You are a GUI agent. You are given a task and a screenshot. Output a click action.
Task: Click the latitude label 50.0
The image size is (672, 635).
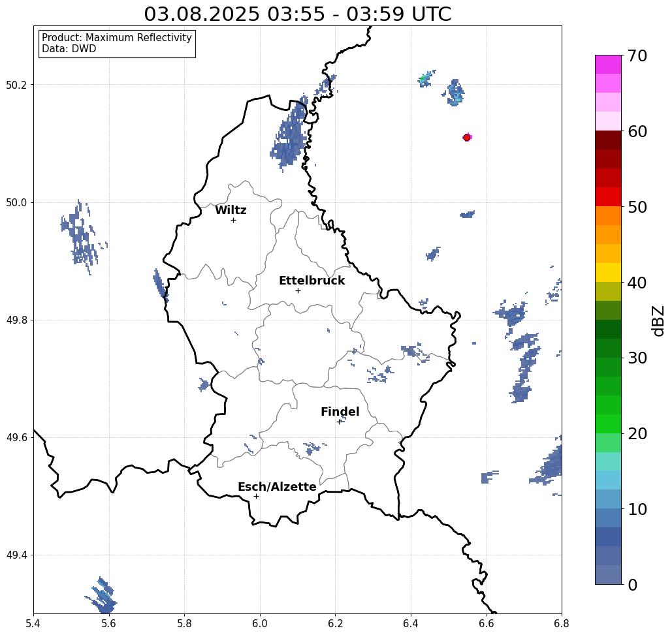pos(16,202)
